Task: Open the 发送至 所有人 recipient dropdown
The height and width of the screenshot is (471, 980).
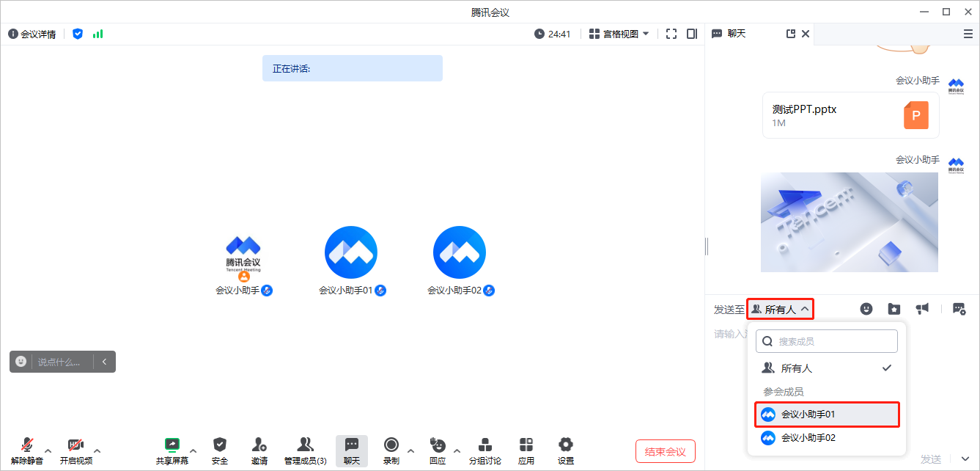Action: click(x=781, y=310)
